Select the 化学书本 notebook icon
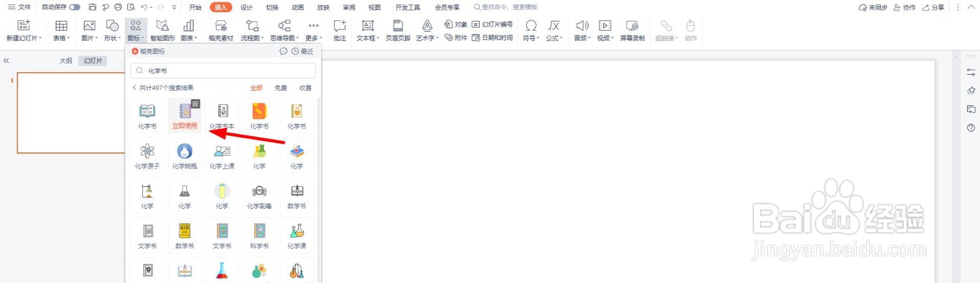 click(x=222, y=115)
